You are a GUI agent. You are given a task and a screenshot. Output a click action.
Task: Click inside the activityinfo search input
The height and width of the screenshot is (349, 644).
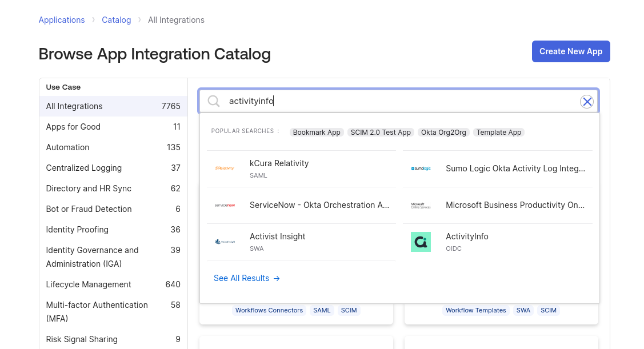pyautogui.click(x=398, y=101)
